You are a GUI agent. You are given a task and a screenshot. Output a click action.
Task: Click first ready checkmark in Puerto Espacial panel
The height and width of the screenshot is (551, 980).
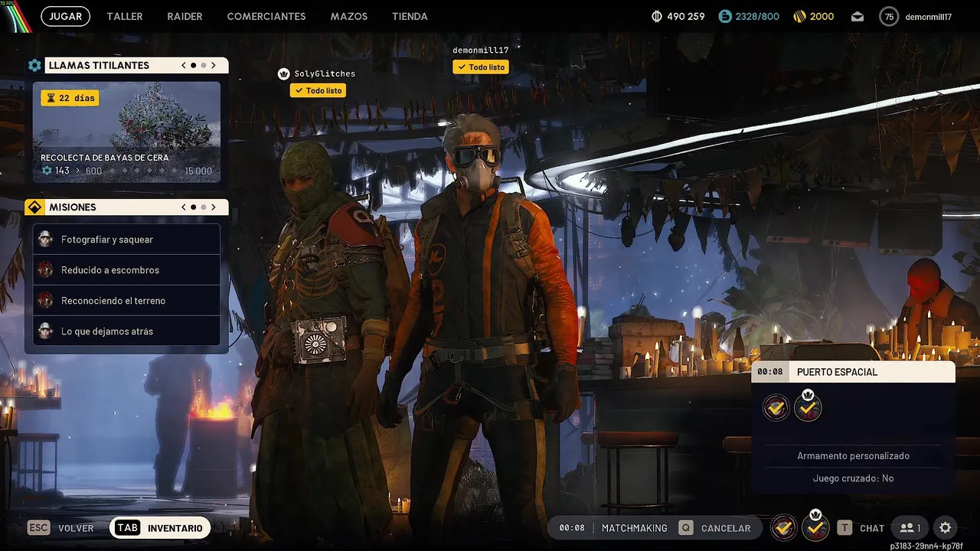776,408
